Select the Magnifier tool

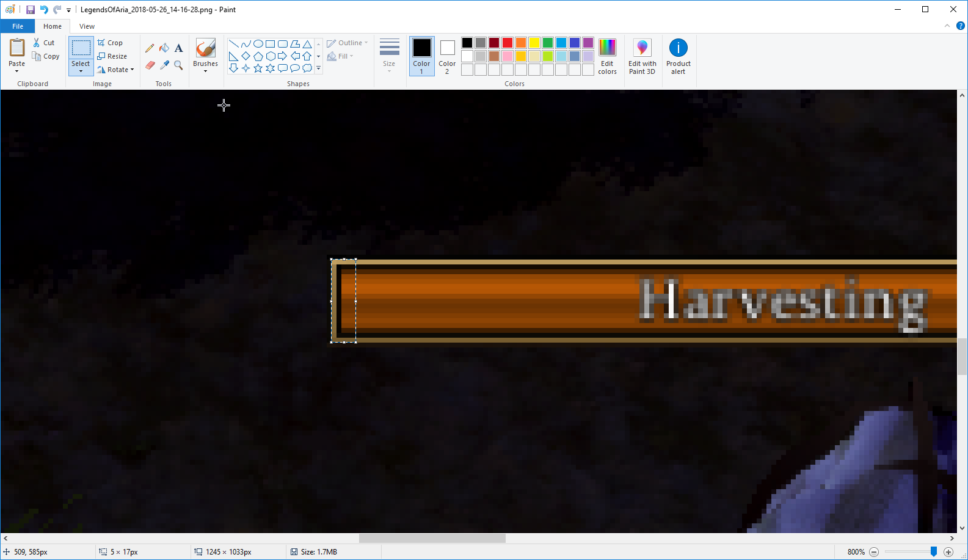pos(178,65)
